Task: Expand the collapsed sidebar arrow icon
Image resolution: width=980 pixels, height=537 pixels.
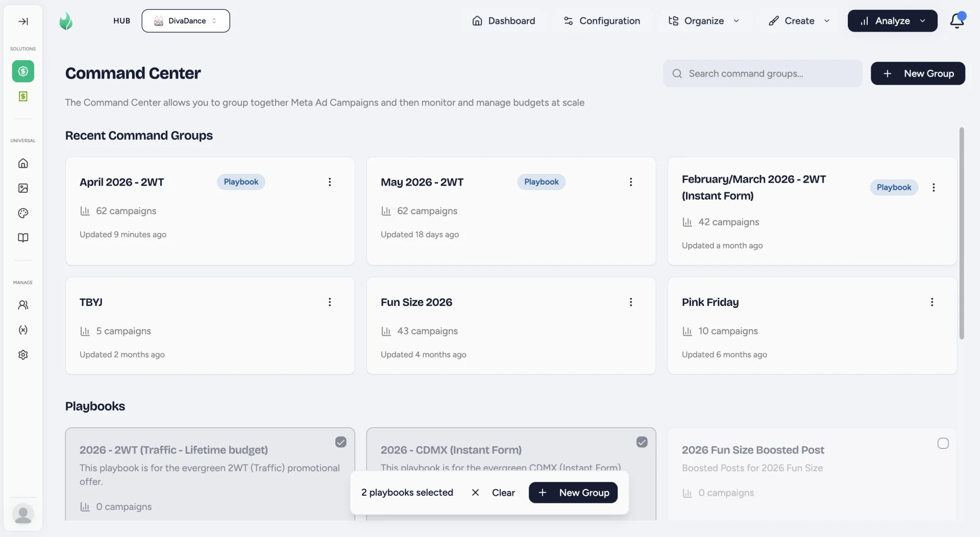Action: [x=23, y=21]
